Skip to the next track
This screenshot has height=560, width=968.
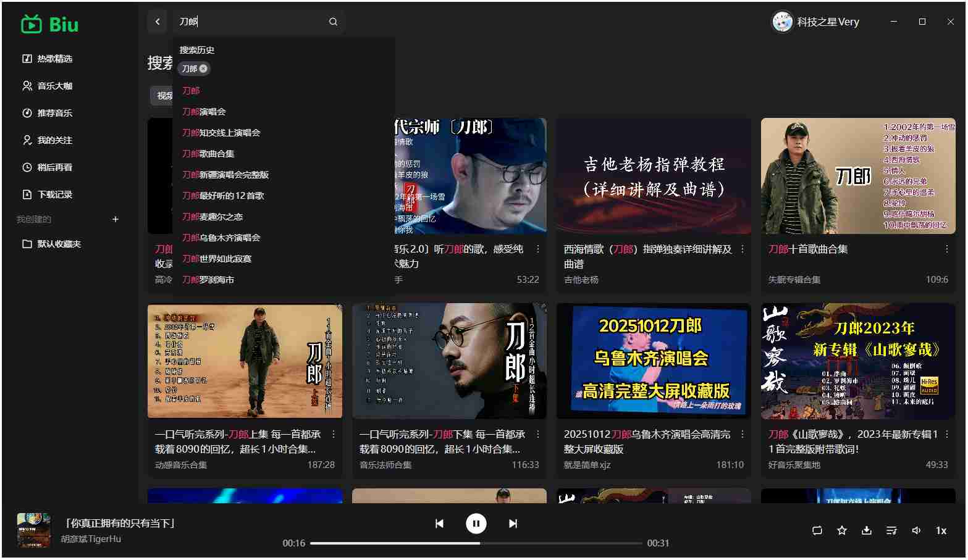(513, 524)
